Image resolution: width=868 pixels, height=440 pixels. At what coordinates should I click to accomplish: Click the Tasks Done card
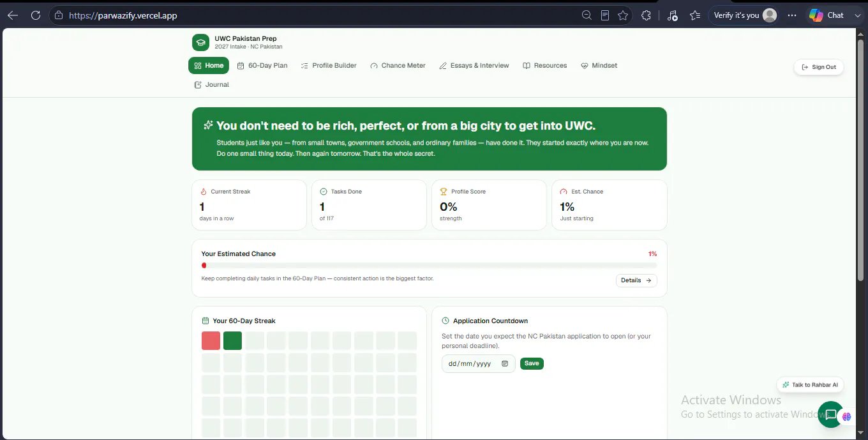369,205
